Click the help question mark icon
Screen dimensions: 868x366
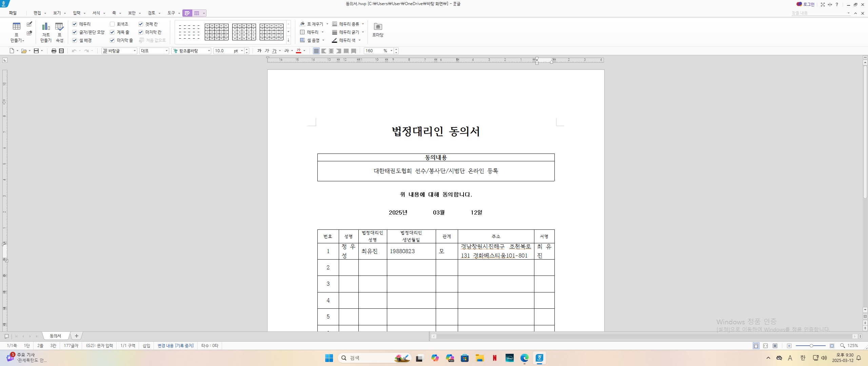[x=837, y=4]
